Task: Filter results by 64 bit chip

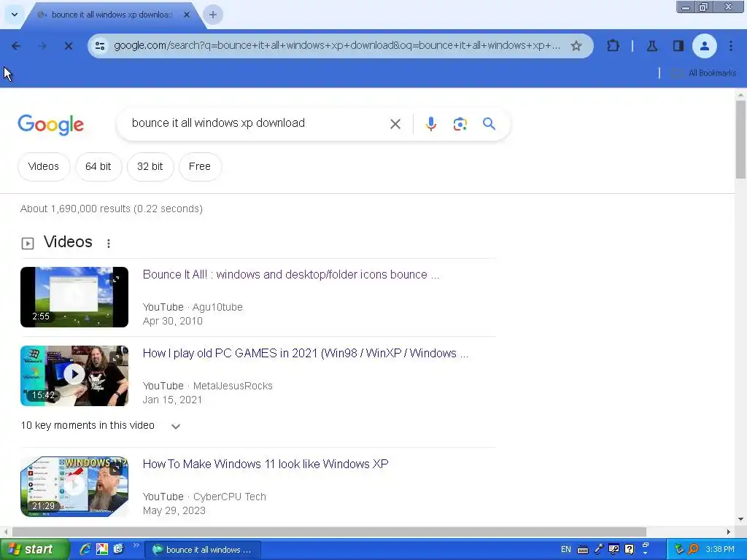Action: [98, 167]
